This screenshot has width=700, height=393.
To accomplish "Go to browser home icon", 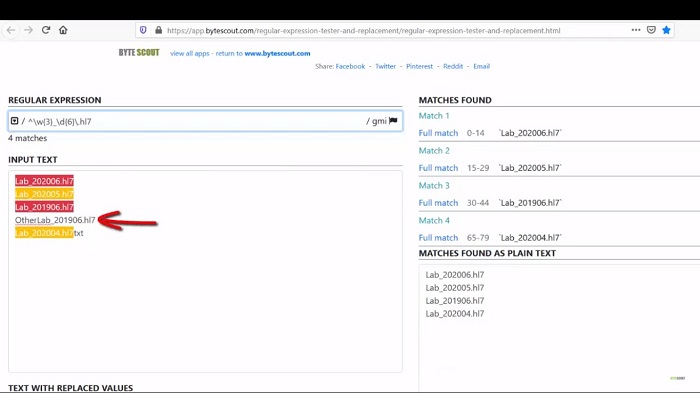I will [x=63, y=30].
